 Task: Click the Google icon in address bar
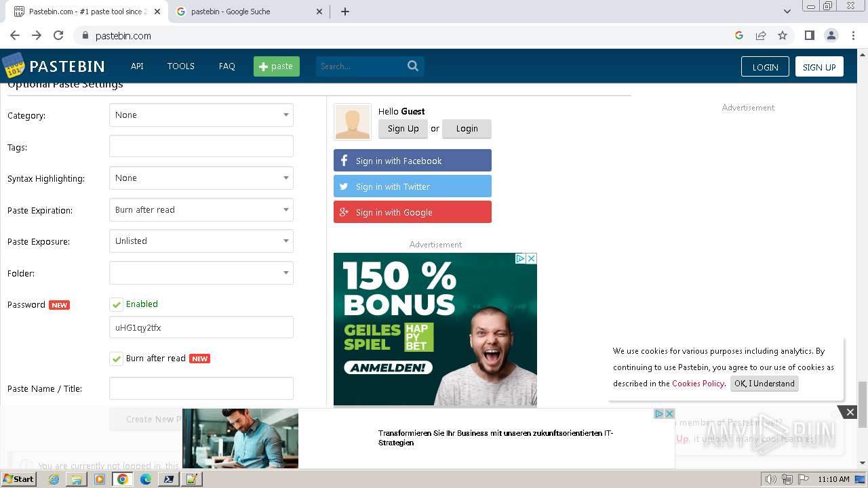pyautogui.click(x=739, y=35)
